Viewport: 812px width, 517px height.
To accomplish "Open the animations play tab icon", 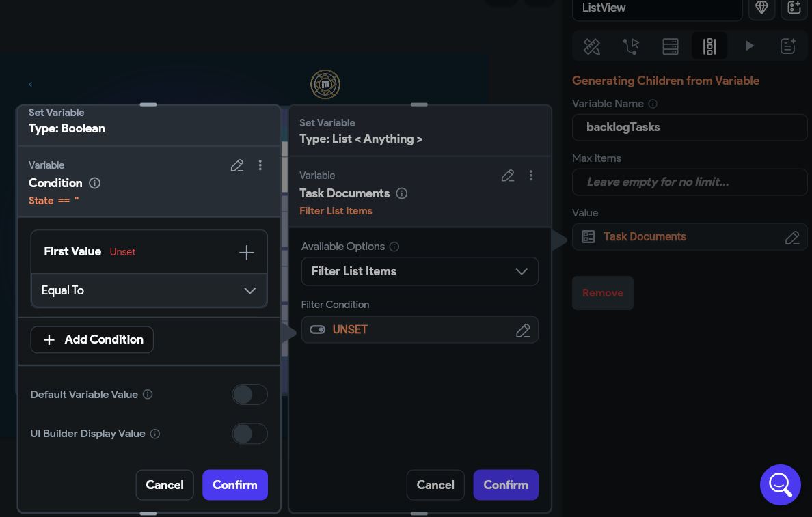I will click(x=749, y=46).
